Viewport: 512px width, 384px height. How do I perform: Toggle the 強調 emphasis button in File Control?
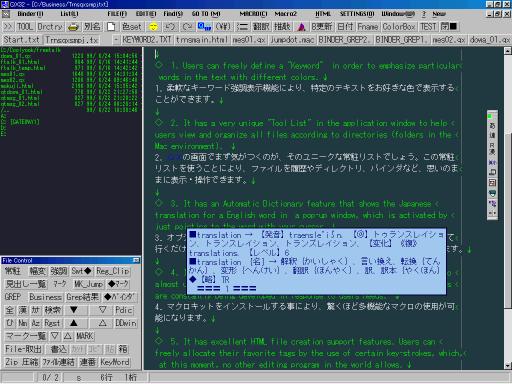tap(59, 271)
